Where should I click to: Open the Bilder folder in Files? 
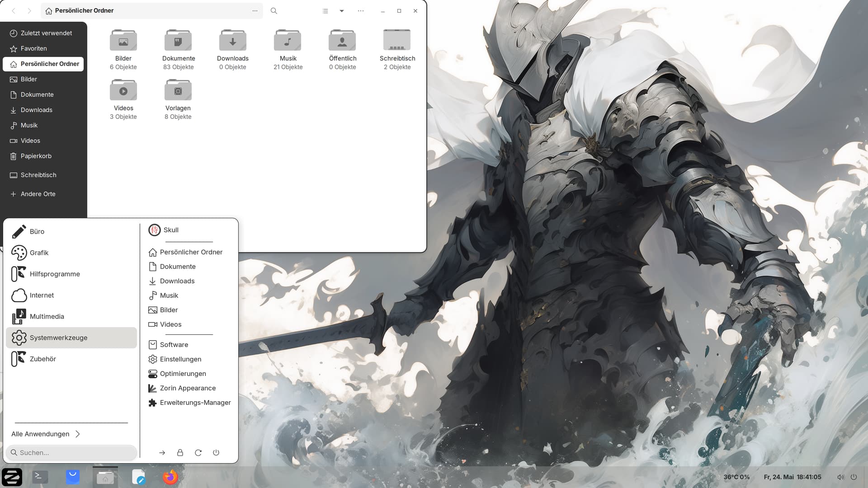pos(123,49)
